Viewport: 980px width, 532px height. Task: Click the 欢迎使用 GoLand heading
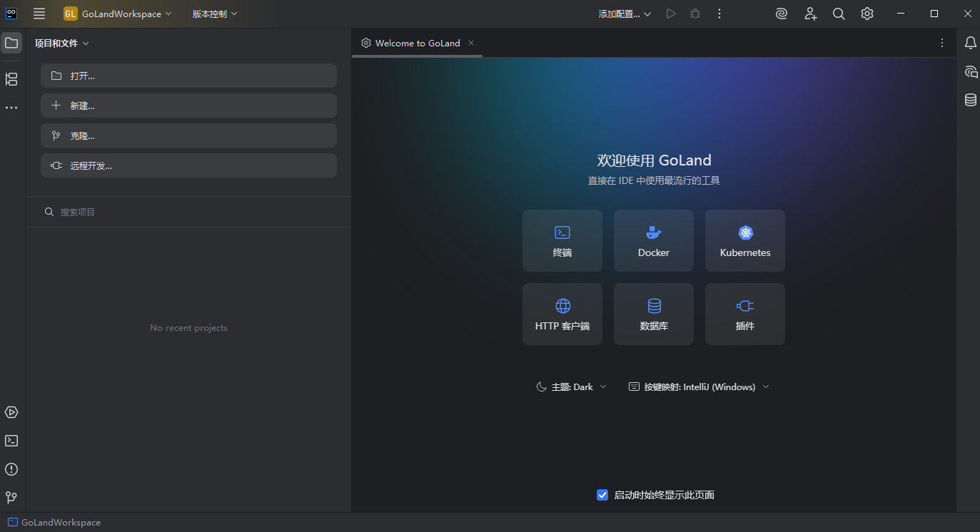point(654,160)
